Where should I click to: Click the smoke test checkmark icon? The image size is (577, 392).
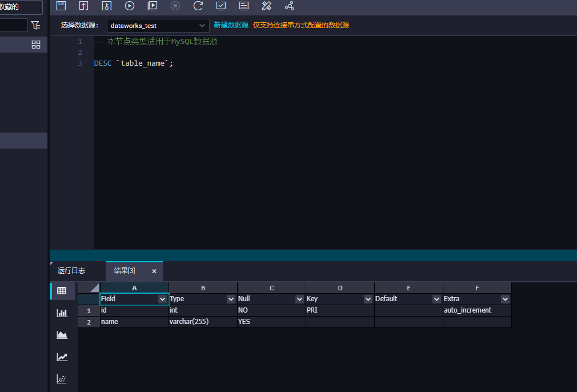(x=221, y=6)
